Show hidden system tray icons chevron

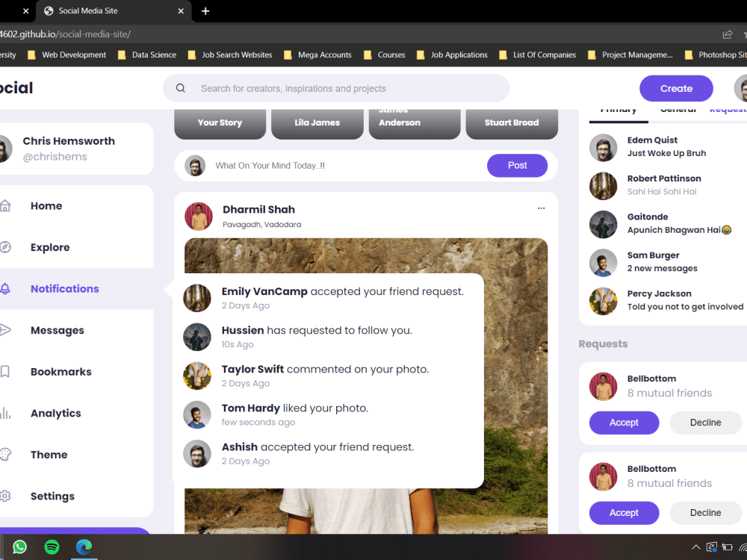pyautogui.click(x=695, y=547)
